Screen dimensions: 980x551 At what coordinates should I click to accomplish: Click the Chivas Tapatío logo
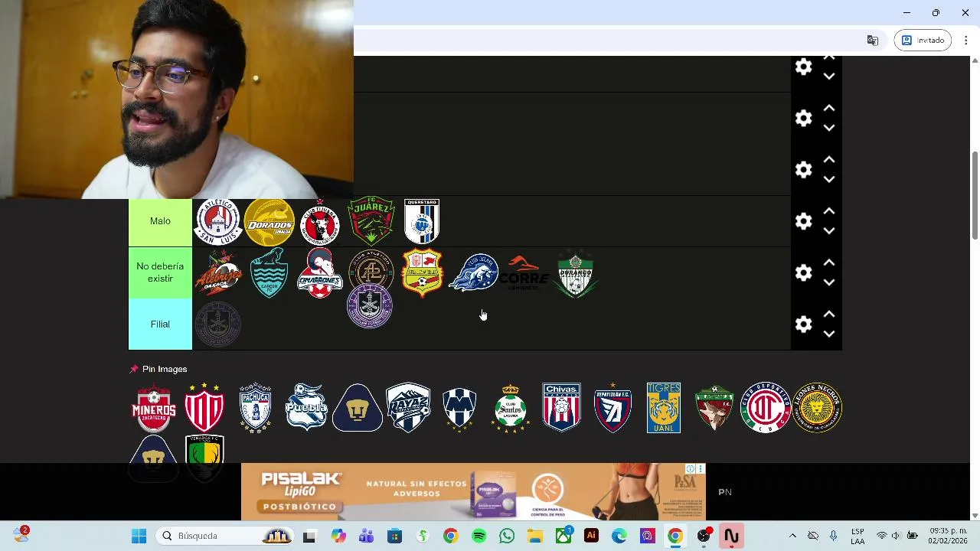[561, 408]
